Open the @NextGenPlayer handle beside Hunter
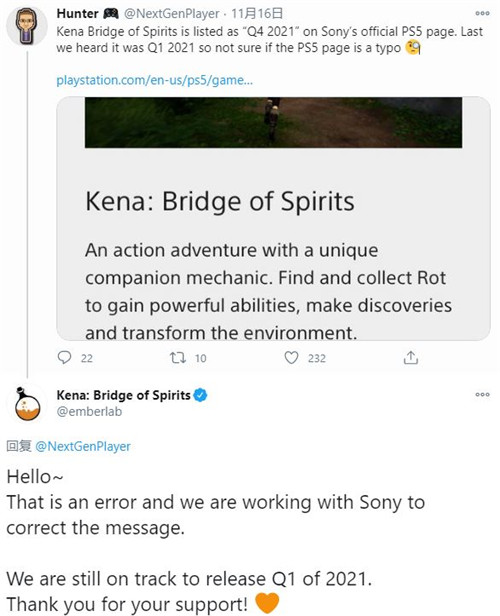The width and height of the screenshot is (500, 616). [172, 14]
